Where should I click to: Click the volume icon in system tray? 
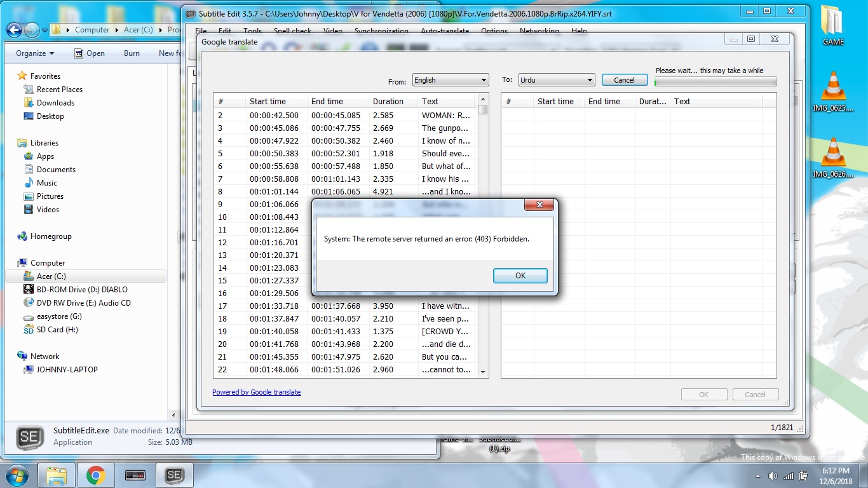click(x=773, y=475)
